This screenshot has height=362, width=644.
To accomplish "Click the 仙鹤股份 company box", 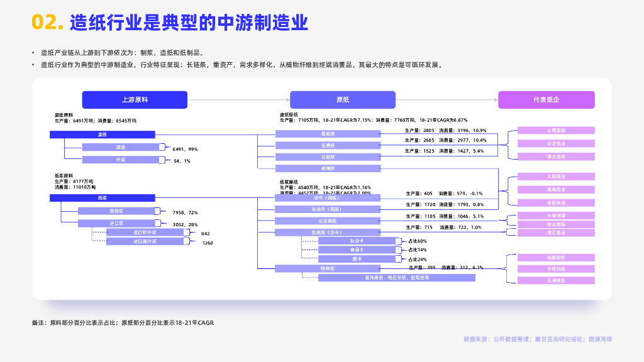I will (x=556, y=257).
